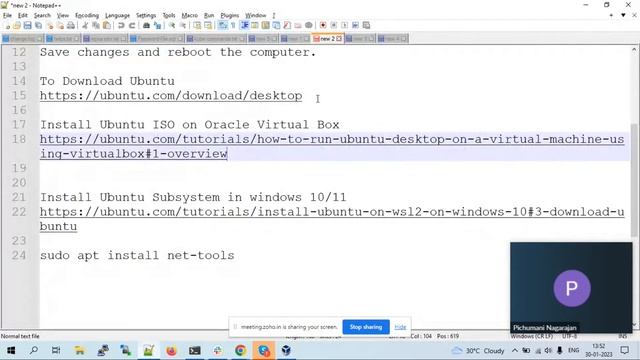Expand the system tray hidden icons chevron

(x=515, y=351)
